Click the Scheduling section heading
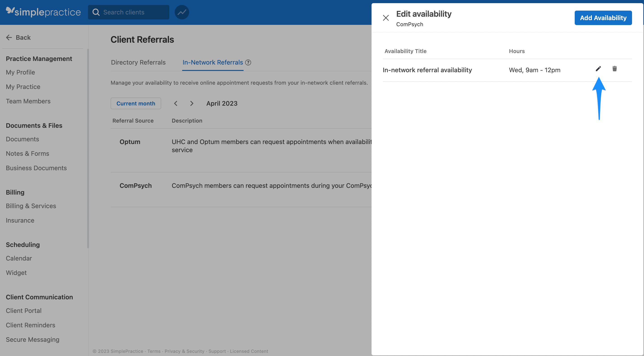Viewport: 644px width, 356px height. click(23, 244)
